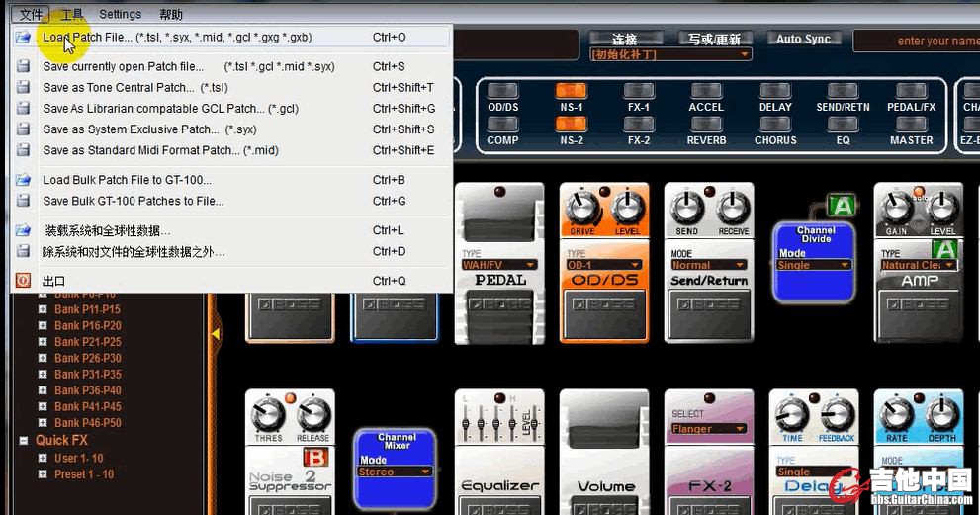Click the DRIVE knob on the OD/DS pedal
This screenshot has height=515, width=980.
(582, 209)
